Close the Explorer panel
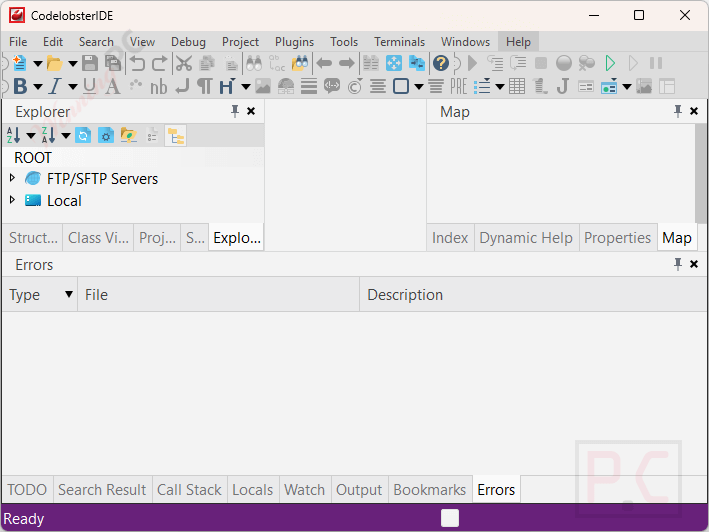 [251, 111]
